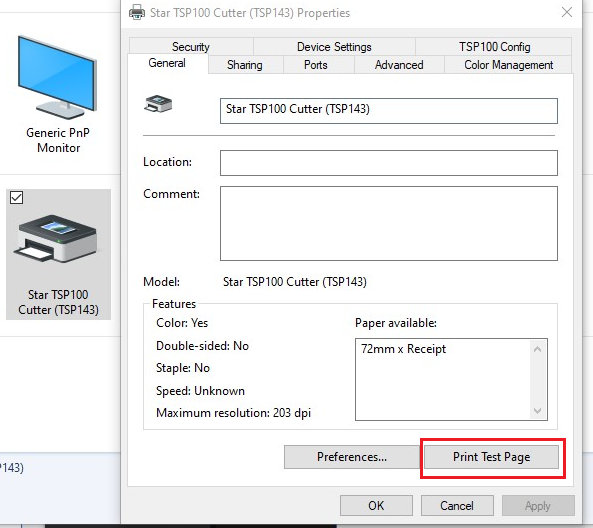
Task: Close the printer Properties dialog
Action: 567,12
